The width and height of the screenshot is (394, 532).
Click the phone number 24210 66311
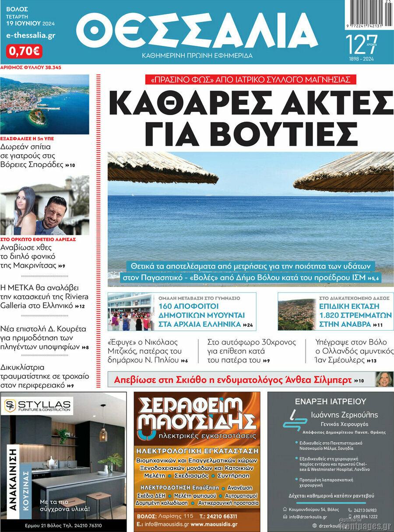pos(222,516)
